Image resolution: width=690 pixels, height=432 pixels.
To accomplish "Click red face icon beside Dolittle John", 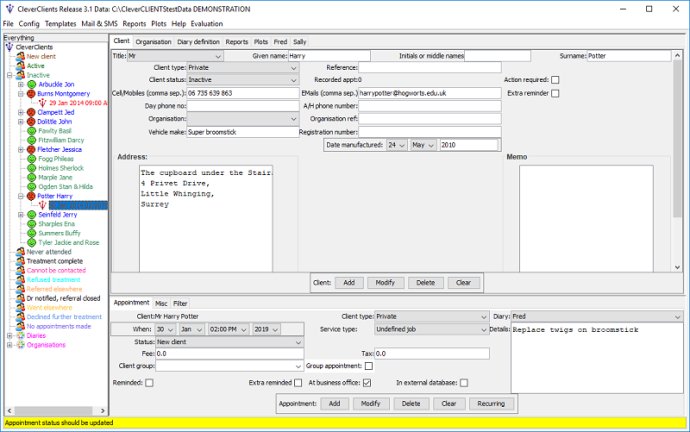I will (x=31, y=121).
